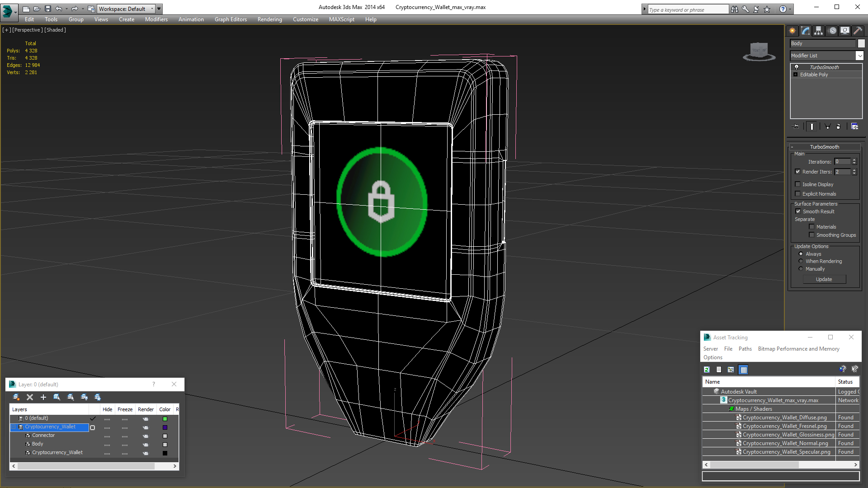Click Delete layer X icon
Image resolution: width=868 pixels, height=488 pixels.
point(30,397)
